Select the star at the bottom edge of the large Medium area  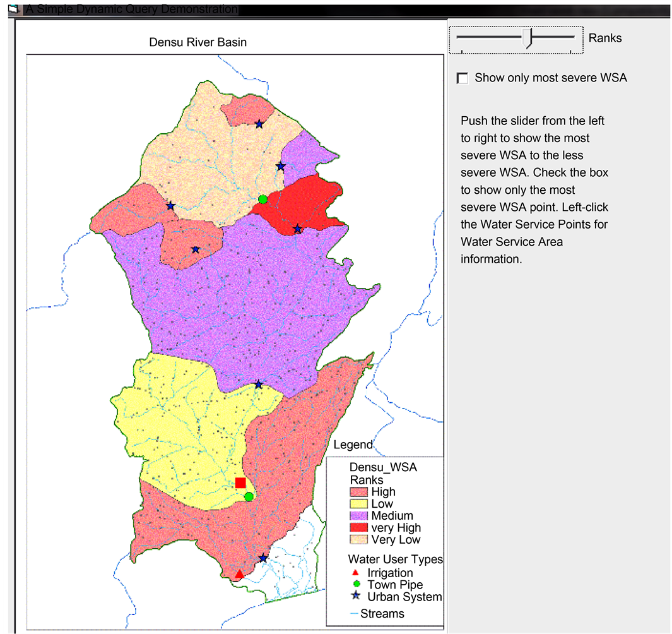pyautogui.click(x=258, y=385)
